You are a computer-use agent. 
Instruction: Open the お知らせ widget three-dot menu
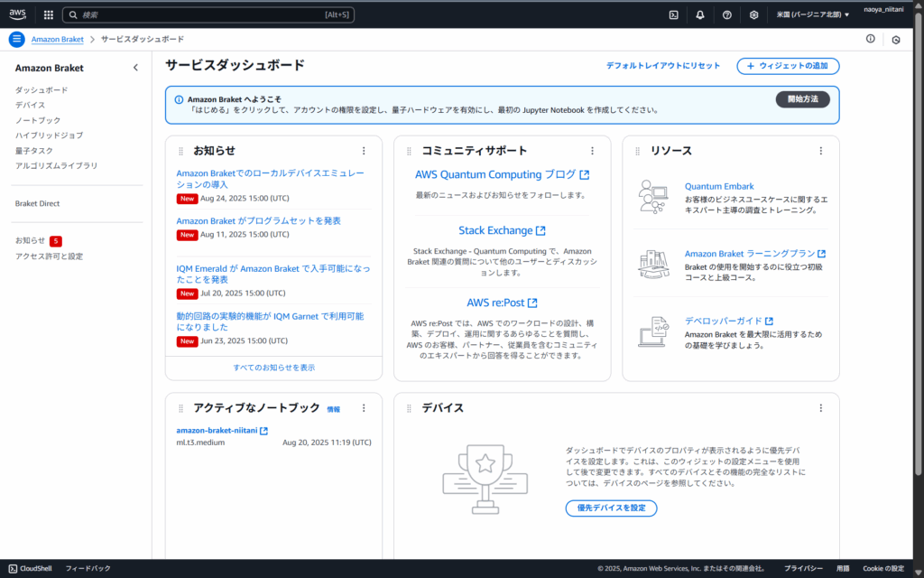(x=364, y=151)
